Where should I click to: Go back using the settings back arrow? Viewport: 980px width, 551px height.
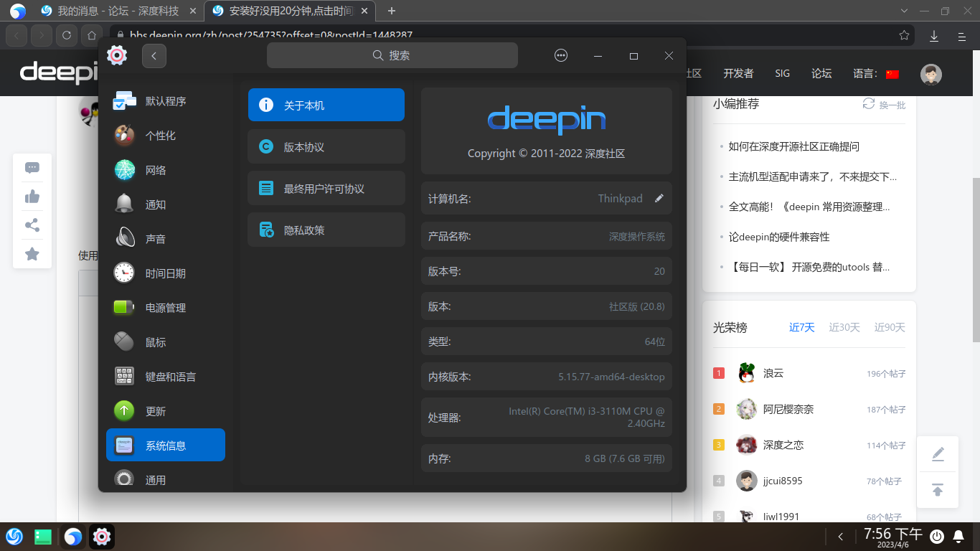[154, 55]
